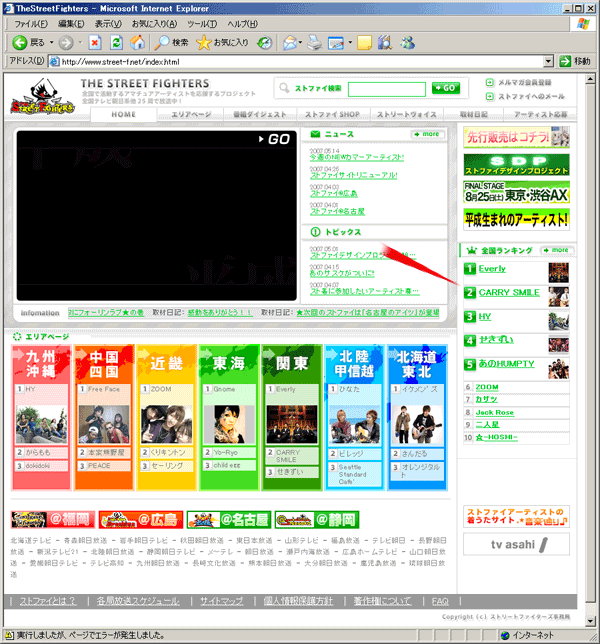Viewport: 600px width, 644px height.
Task: Open the 九州沖縄 area panel header
Action: [41, 364]
